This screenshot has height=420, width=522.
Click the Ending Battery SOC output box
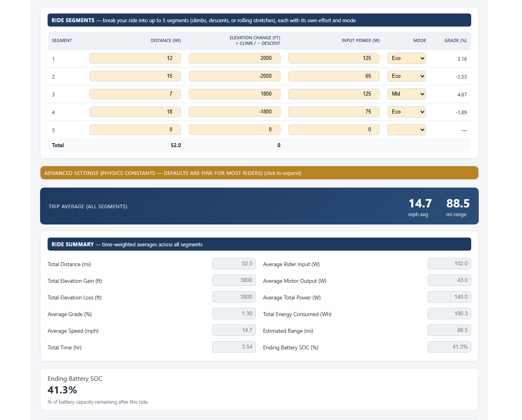[x=449, y=347]
